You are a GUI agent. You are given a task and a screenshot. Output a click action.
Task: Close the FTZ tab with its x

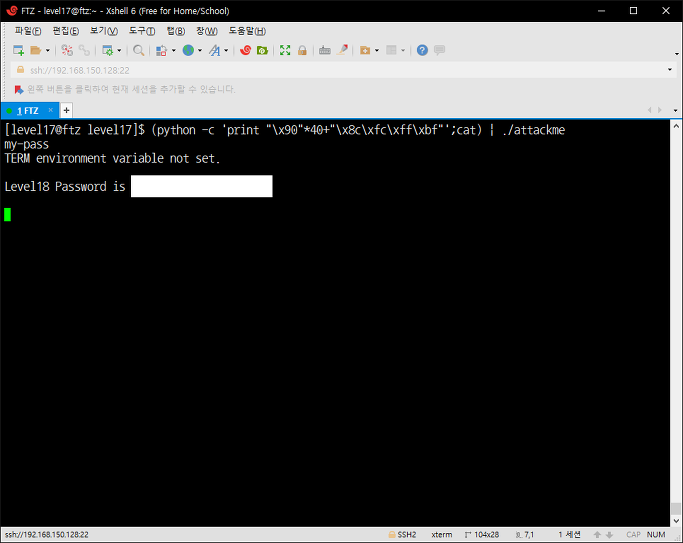tap(51, 110)
